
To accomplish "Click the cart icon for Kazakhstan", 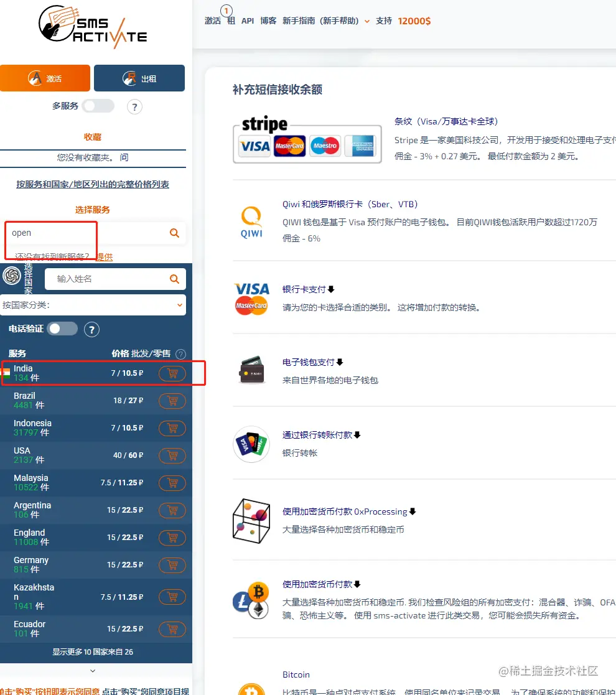I will click(x=172, y=597).
